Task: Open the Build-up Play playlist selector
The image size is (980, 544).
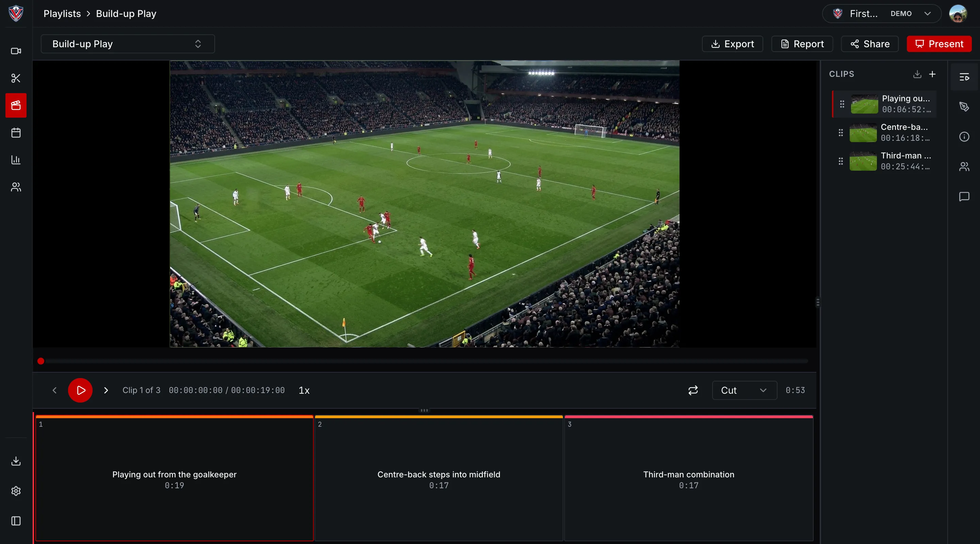Action: coord(128,44)
